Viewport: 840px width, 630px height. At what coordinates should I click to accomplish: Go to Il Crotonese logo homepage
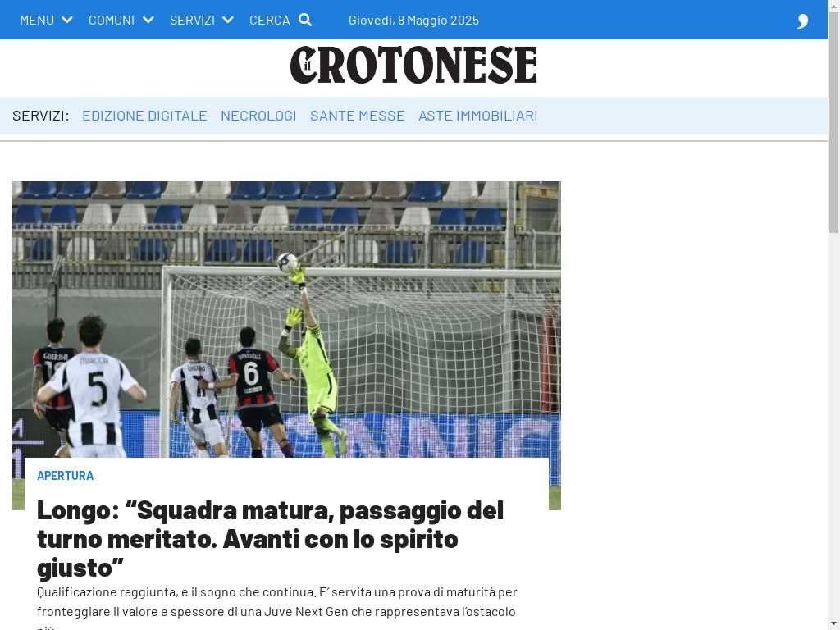tap(413, 65)
